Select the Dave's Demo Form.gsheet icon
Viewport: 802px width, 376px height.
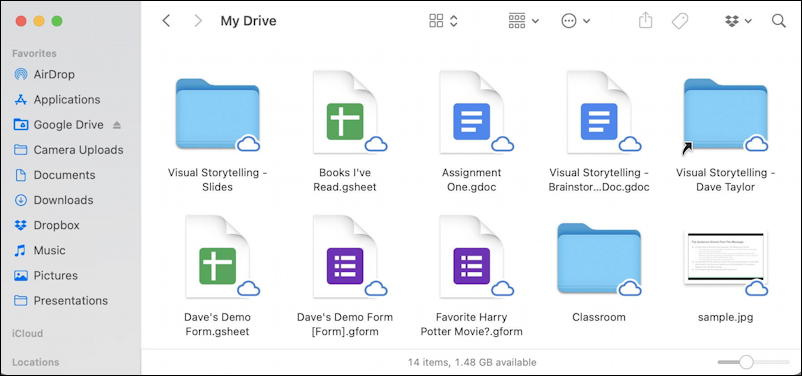pyautogui.click(x=217, y=257)
